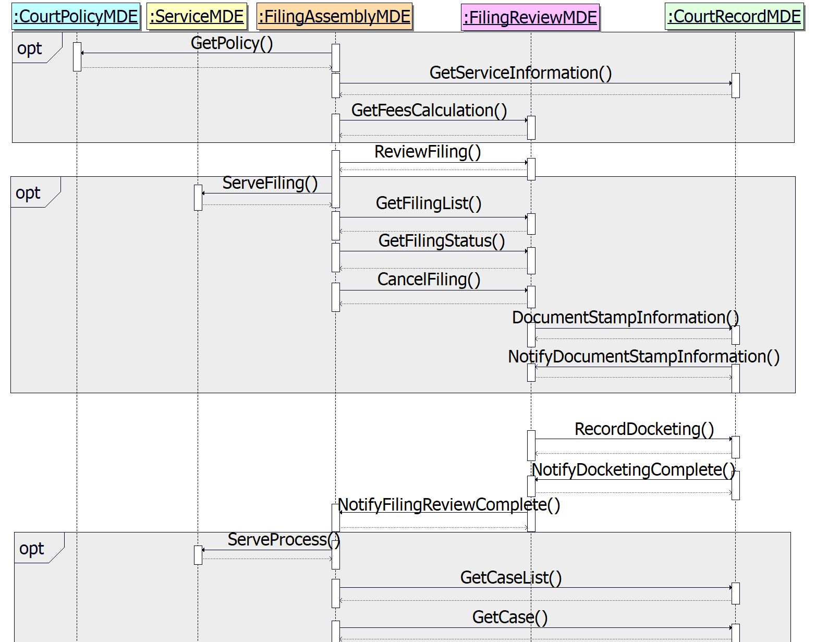Viewport: 840px width, 642px height.
Task: Select the :ServiceMDE lifeline header
Action: point(197,17)
